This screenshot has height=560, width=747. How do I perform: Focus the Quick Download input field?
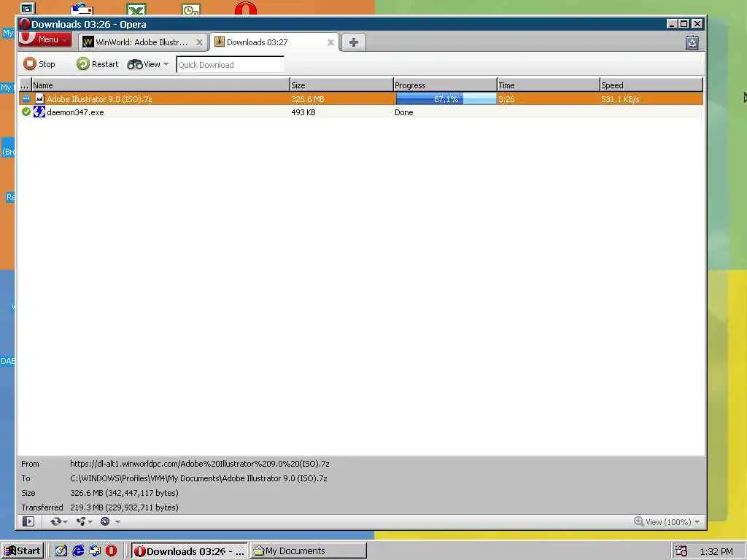click(x=230, y=64)
